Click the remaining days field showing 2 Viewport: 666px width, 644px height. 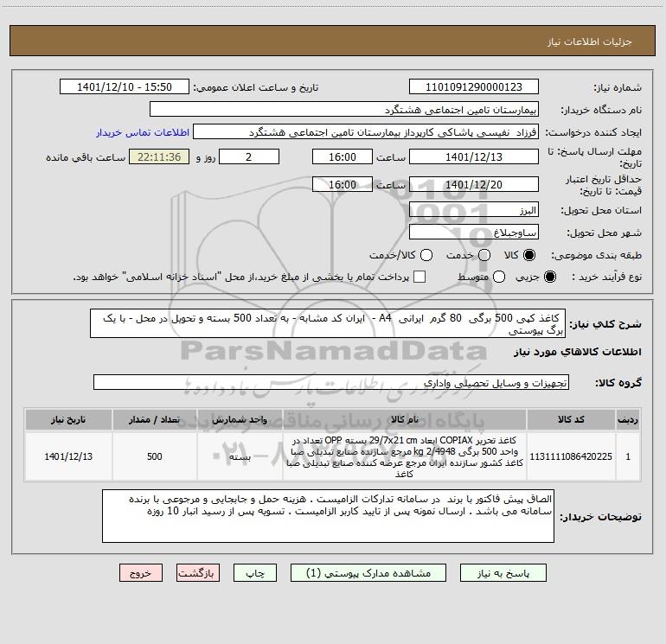(249, 157)
